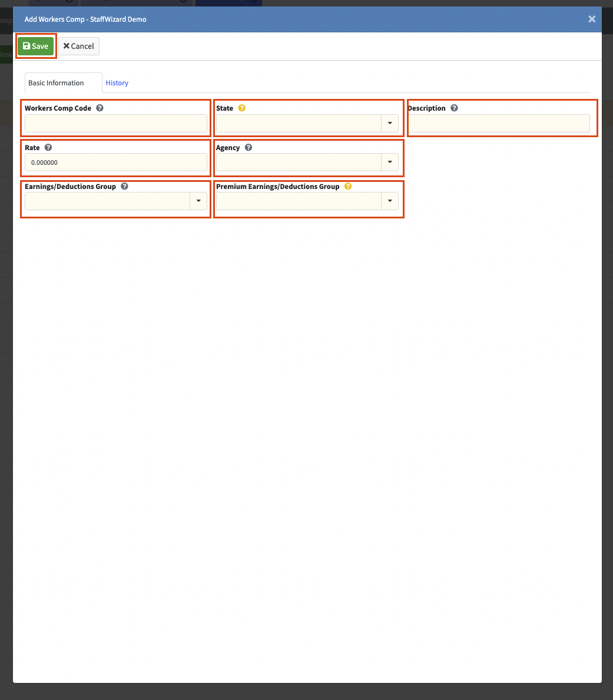The width and height of the screenshot is (613, 700).
Task: Click the help icon beside Rate
Action: (x=48, y=148)
